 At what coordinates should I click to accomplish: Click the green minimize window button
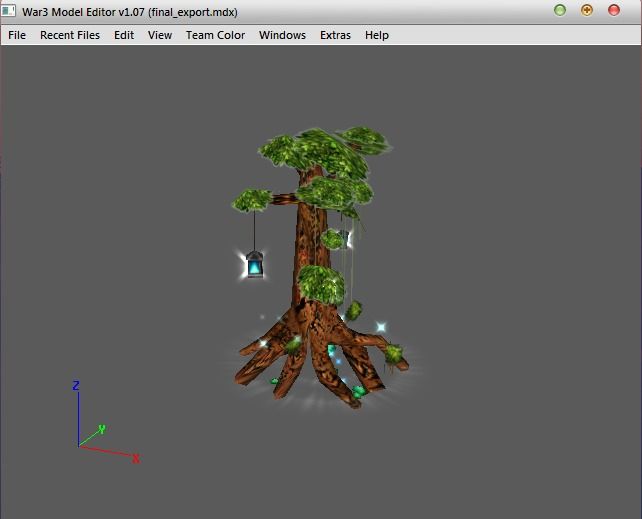[560, 10]
